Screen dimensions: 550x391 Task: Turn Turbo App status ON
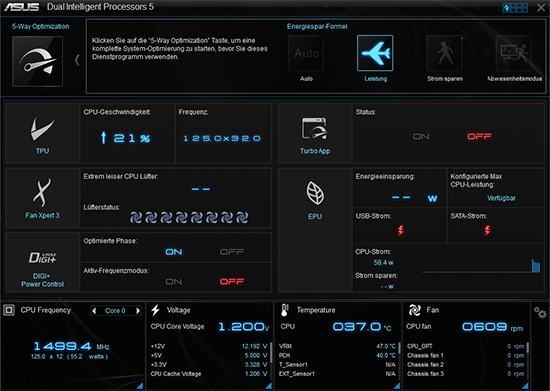pyautogui.click(x=421, y=136)
